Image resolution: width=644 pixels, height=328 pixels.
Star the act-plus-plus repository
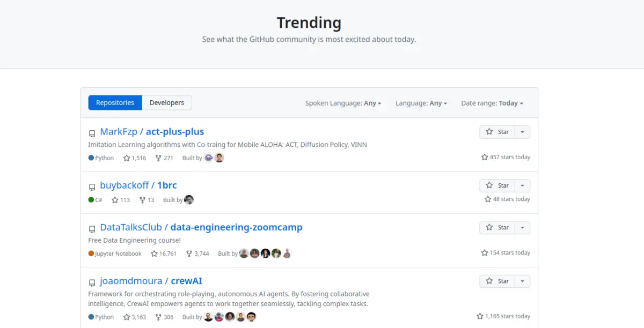(497, 132)
